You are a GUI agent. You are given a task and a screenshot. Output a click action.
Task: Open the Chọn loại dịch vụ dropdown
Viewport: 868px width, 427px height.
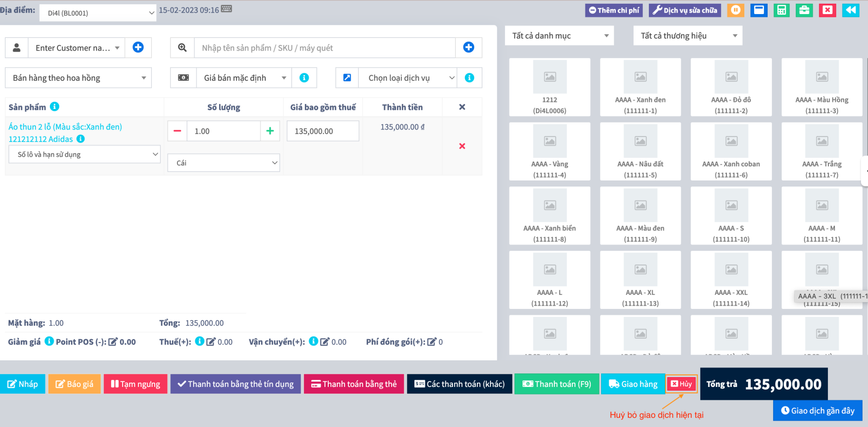(x=408, y=78)
